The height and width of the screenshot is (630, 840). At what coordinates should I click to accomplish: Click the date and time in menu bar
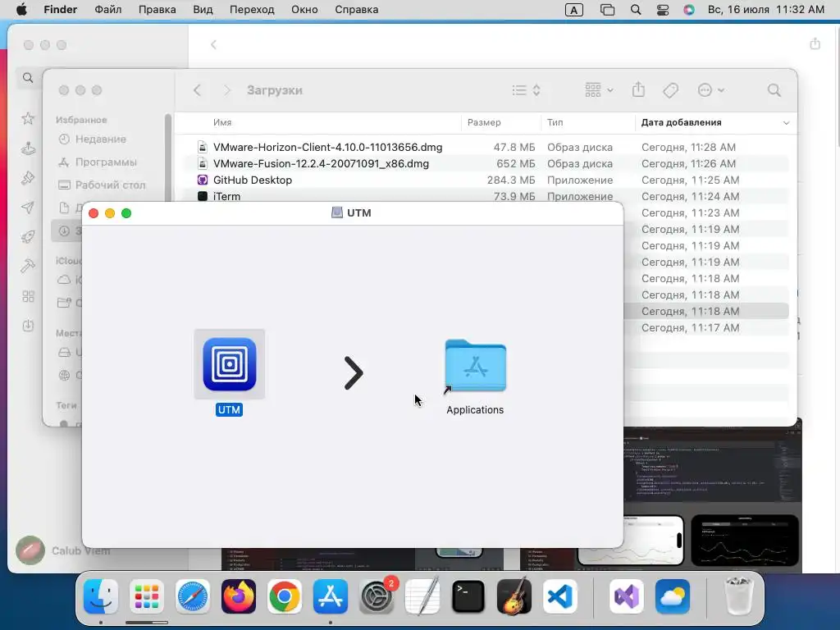point(766,10)
